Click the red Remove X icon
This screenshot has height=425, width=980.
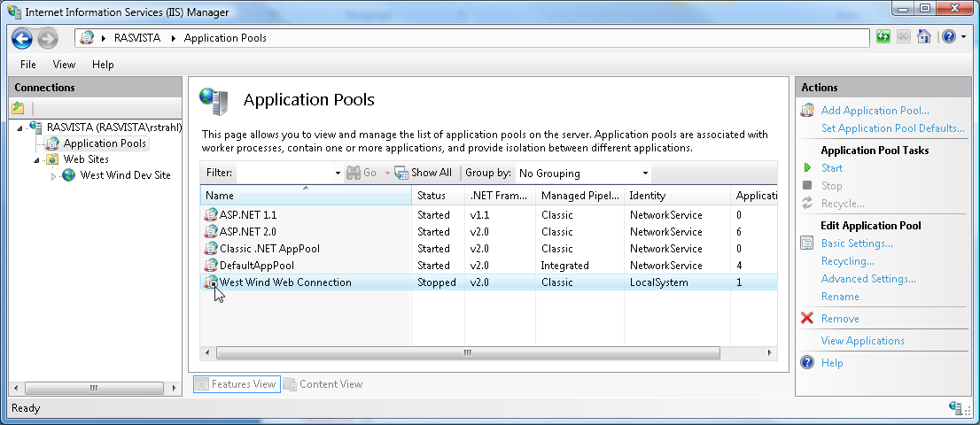(x=807, y=319)
